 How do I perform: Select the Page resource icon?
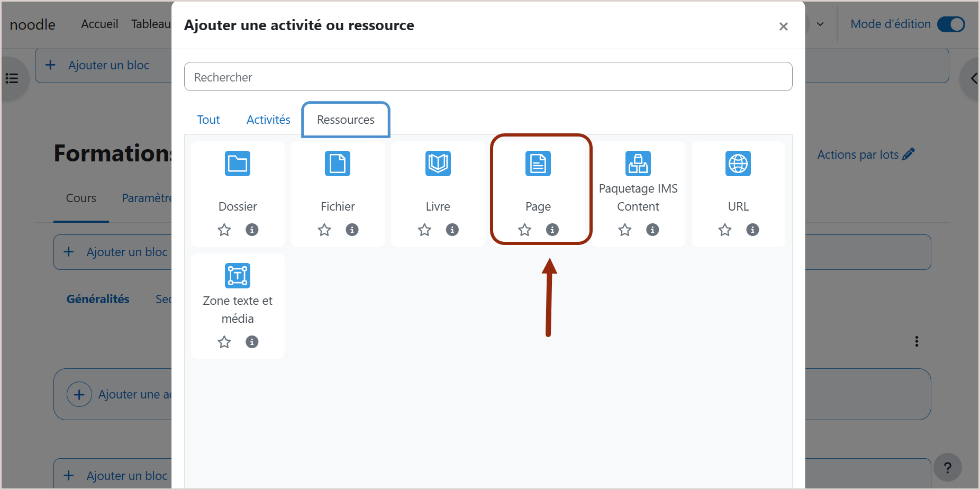(538, 164)
